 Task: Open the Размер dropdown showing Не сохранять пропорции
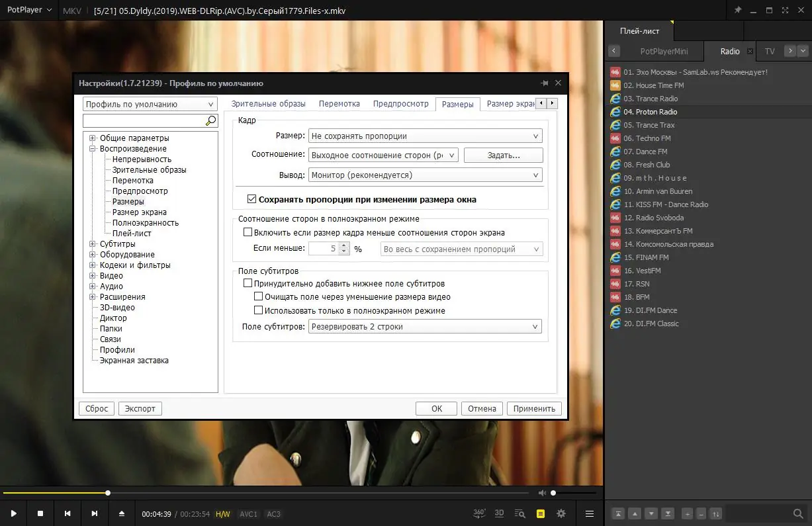tap(425, 135)
